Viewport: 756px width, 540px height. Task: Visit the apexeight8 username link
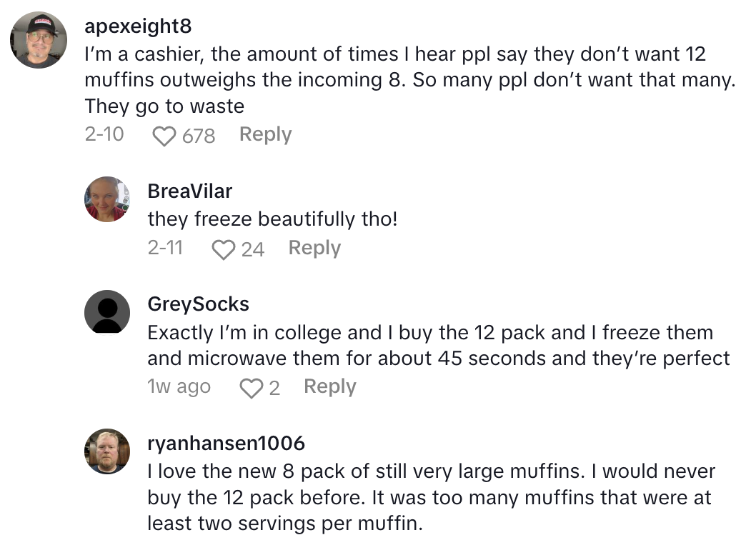coord(138,26)
